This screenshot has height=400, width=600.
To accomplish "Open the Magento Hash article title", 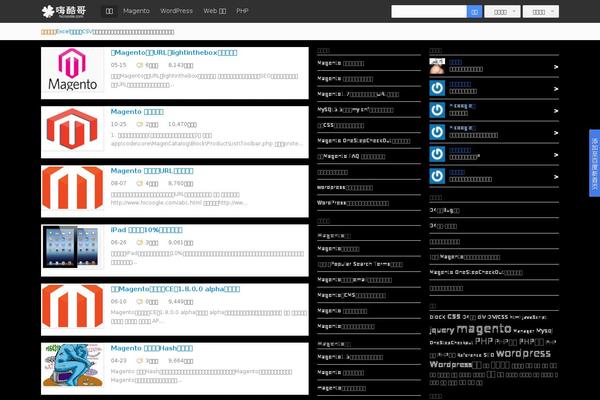I will (x=152, y=348).
